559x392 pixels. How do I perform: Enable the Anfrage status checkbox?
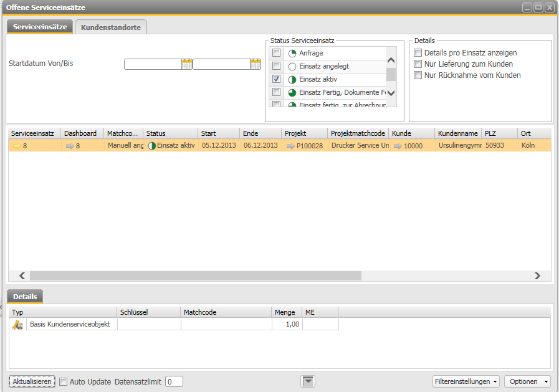[276, 53]
